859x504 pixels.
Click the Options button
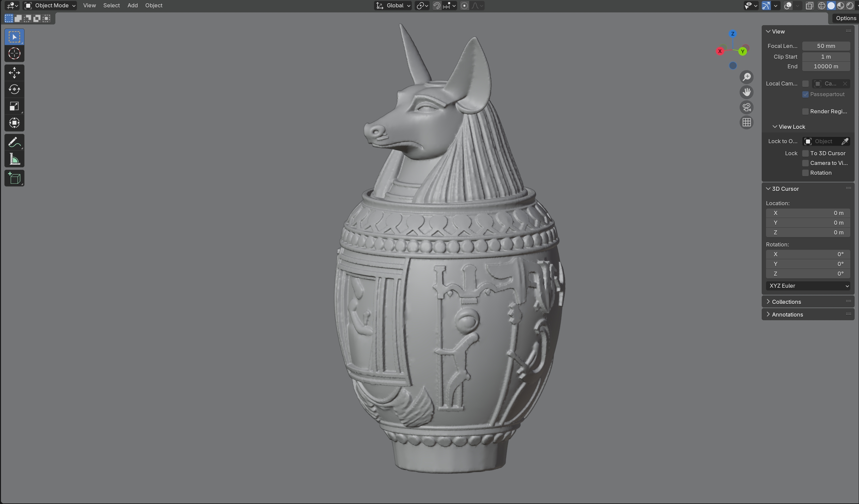846,18
